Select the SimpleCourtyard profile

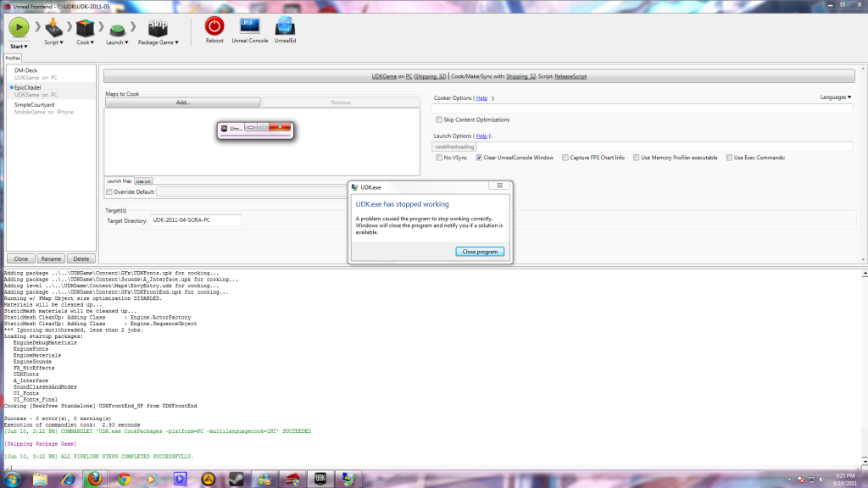tap(51, 108)
